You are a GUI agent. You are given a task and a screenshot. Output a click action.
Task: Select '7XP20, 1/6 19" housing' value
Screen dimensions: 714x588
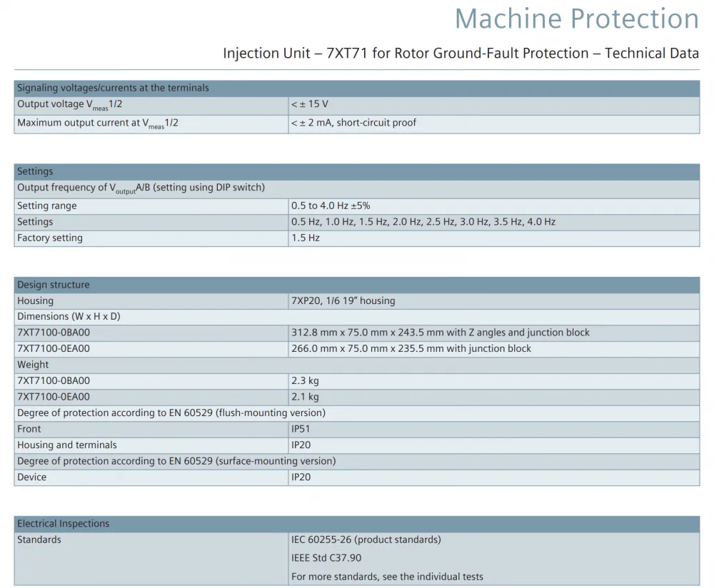(x=343, y=301)
